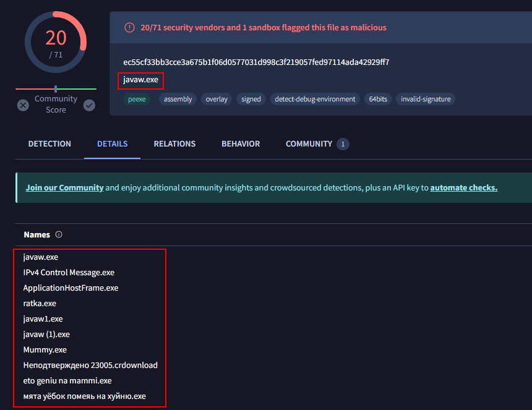The image size is (532, 410).
Task: Go to the Behavior tab
Action: [x=241, y=144]
